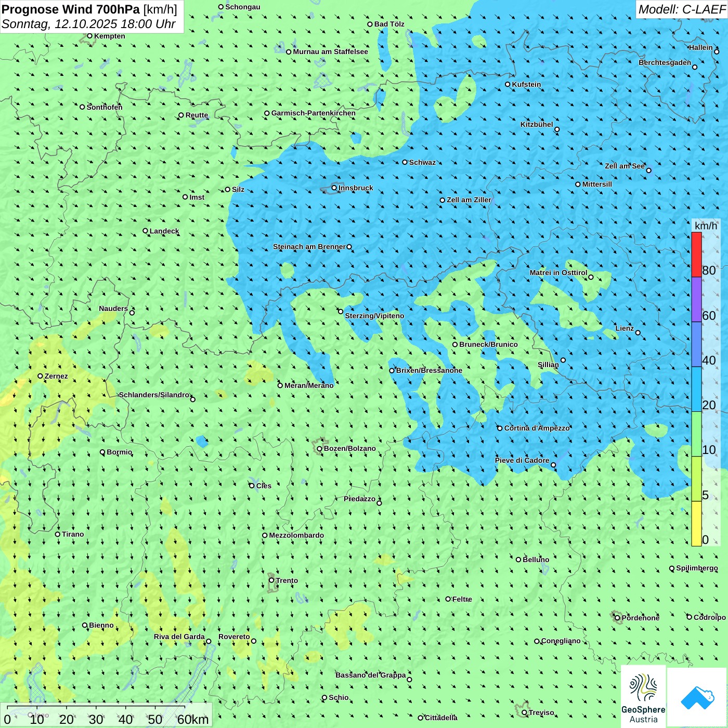Choose the Zell am See label

click(x=625, y=166)
